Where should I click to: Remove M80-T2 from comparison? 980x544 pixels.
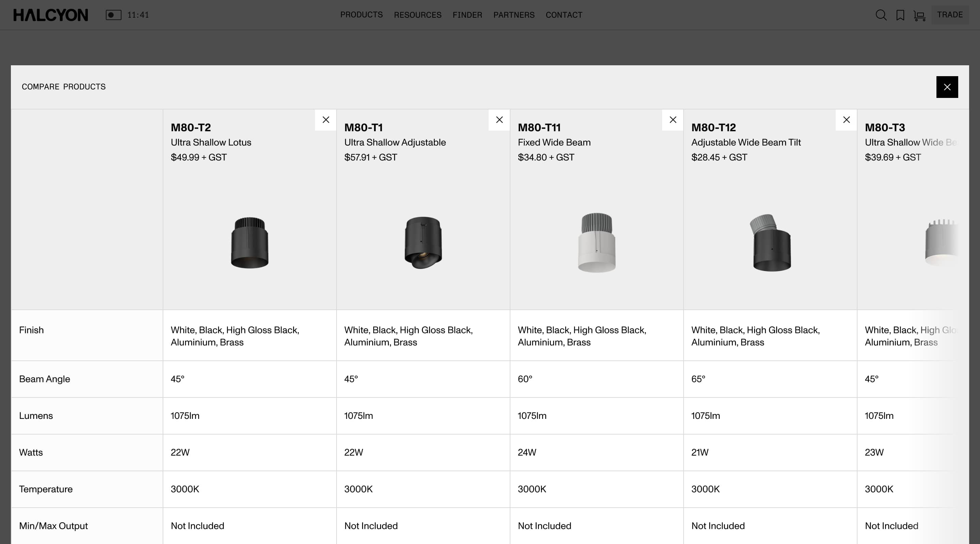tap(326, 120)
